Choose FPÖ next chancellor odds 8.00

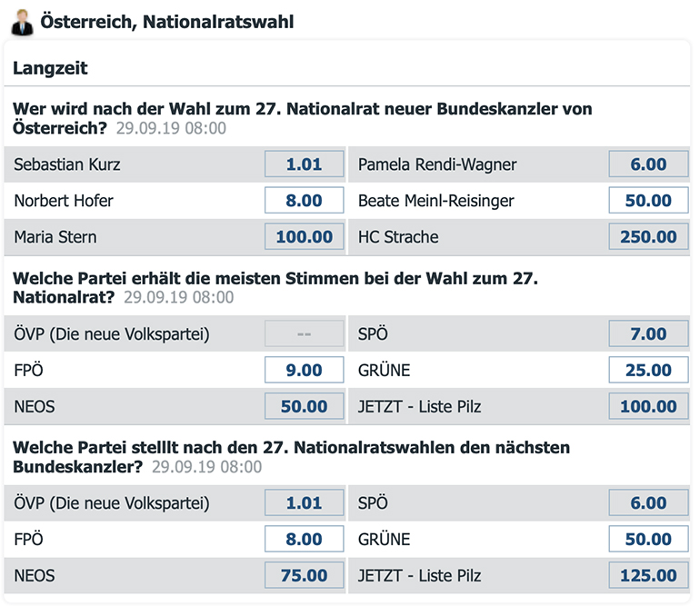pyautogui.click(x=304, y=539)
